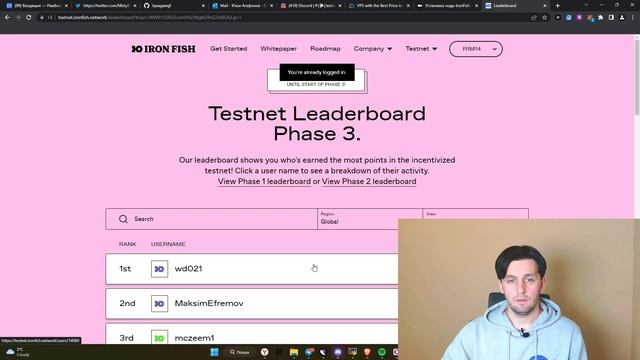Click the search magnifier icon
The width and height of the screenshot is (640, 360).
(x=123, y=219)
